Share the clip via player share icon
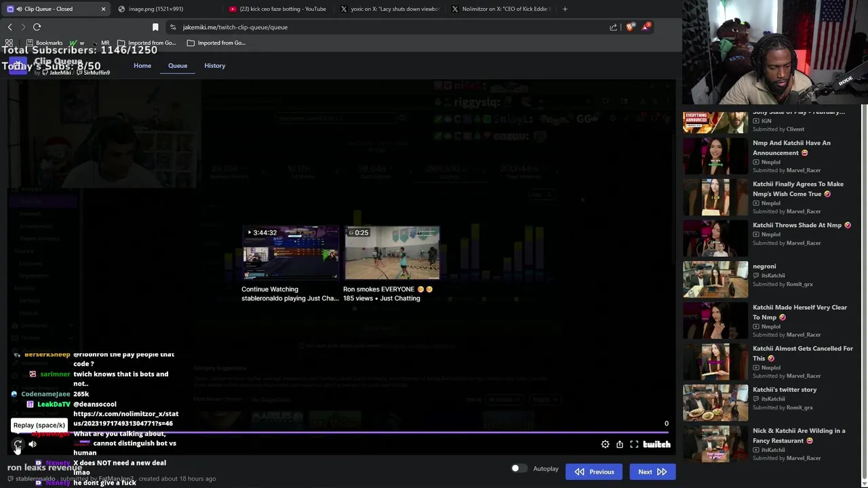This screenshot has height=488, width=868. [620, 445]
